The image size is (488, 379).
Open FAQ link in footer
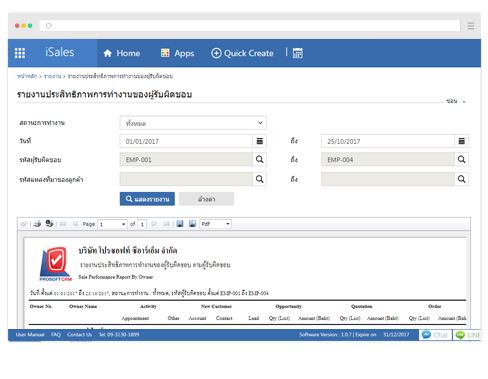click(x=56, y=335)
